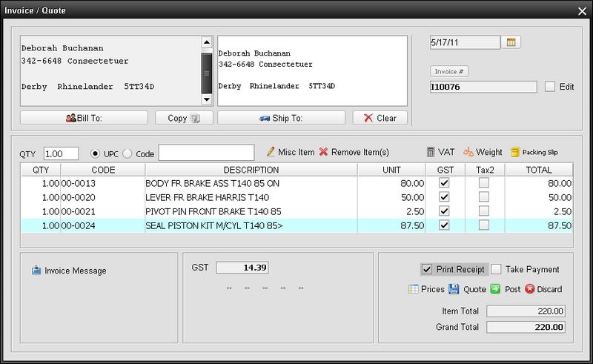Select row PIVOT PIN FRONT BRAKE T140 85
The image size is (593, 364).
tap(297, 211)
